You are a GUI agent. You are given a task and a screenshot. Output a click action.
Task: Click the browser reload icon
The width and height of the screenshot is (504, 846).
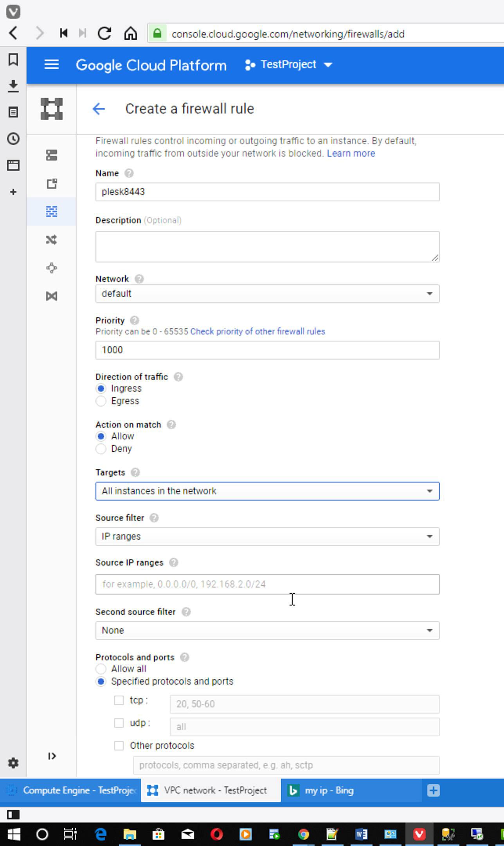(x=104, y=34)
